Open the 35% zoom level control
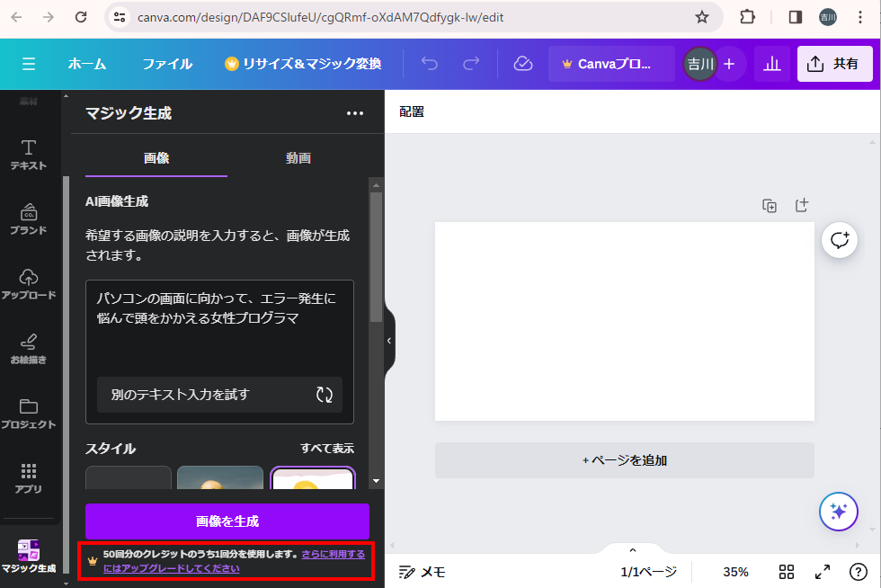Image resolution: width=881 pixels, height=588 pixels. [x=735, y=572]
